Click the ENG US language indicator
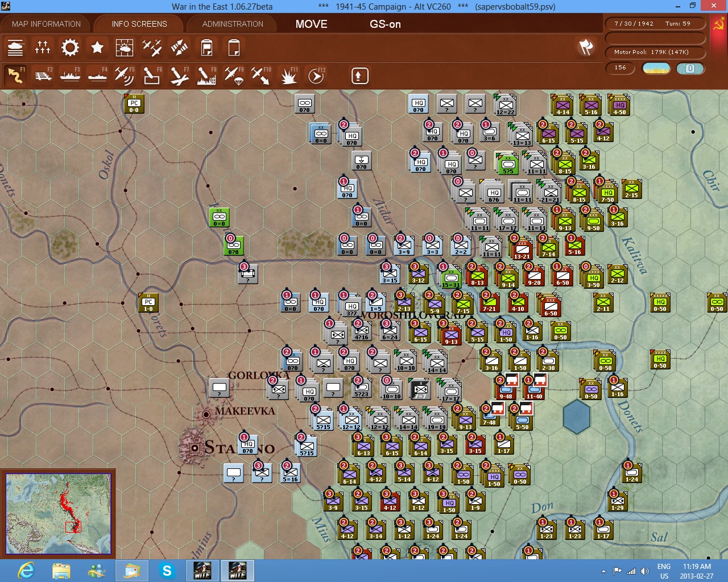 click(664, 571)
